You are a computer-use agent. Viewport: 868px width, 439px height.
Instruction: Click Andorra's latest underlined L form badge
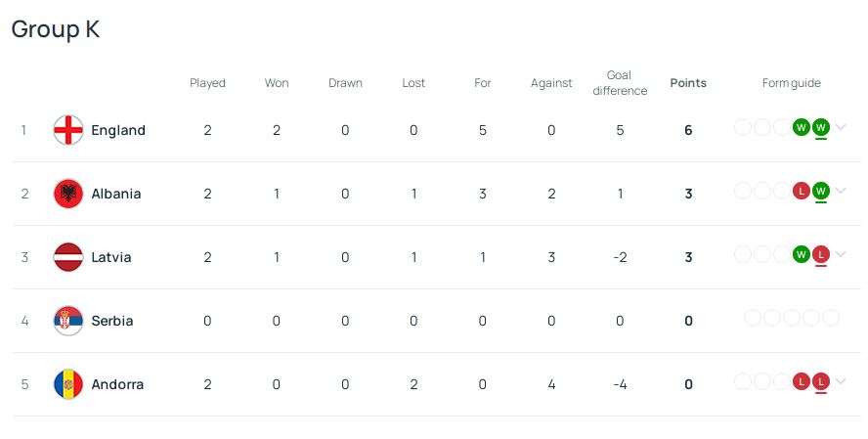(x=821, y=382)
